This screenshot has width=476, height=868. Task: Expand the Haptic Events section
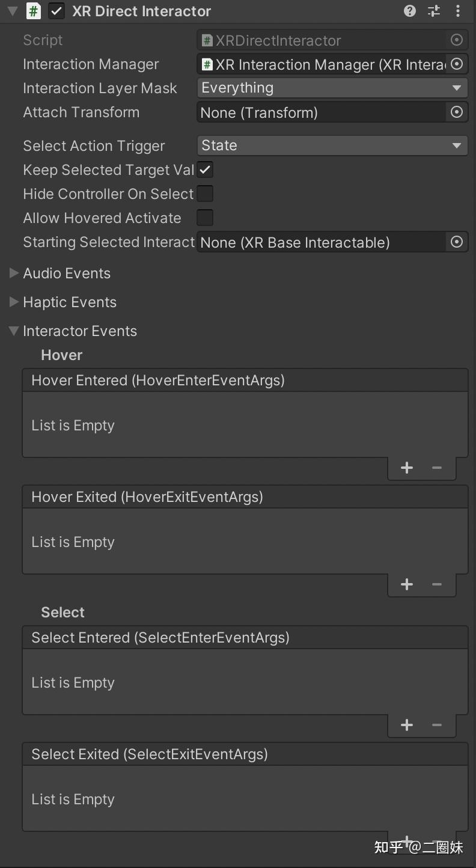point(14,302)
